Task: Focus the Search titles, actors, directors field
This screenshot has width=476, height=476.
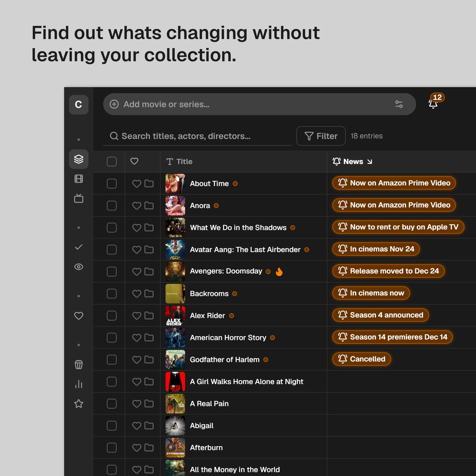Action: 197,136
